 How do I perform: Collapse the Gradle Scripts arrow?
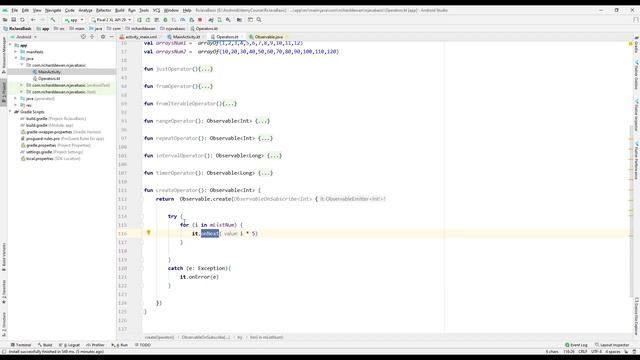click(11, 112)
